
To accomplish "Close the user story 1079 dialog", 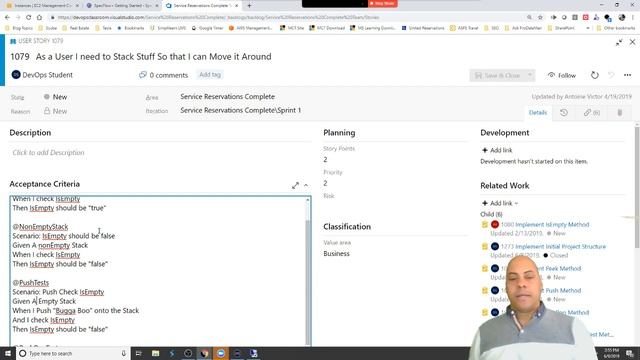I will [x=632, y=42].
